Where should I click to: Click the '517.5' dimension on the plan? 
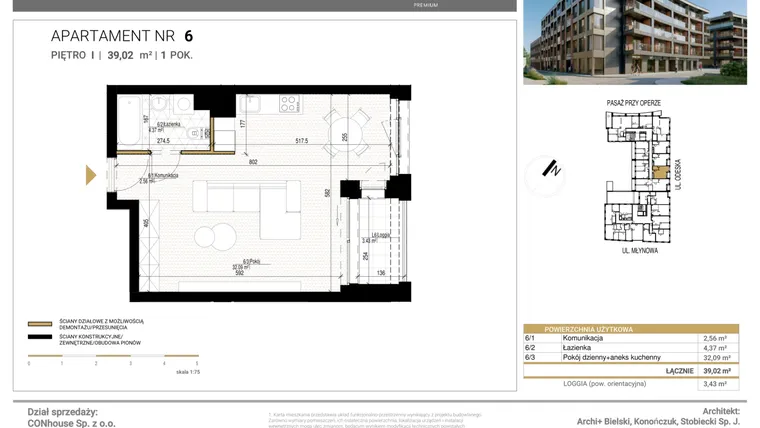click(301, 141)
